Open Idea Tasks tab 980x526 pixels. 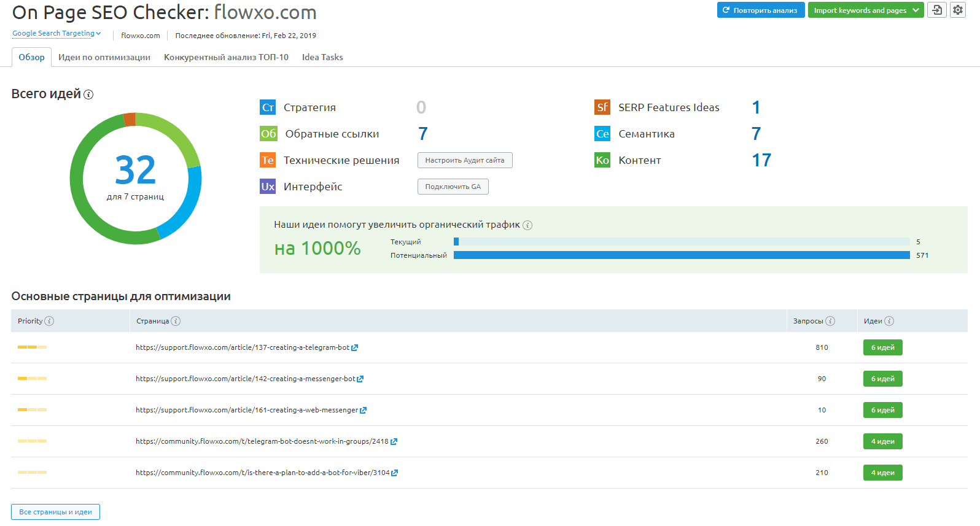(322, 57)
